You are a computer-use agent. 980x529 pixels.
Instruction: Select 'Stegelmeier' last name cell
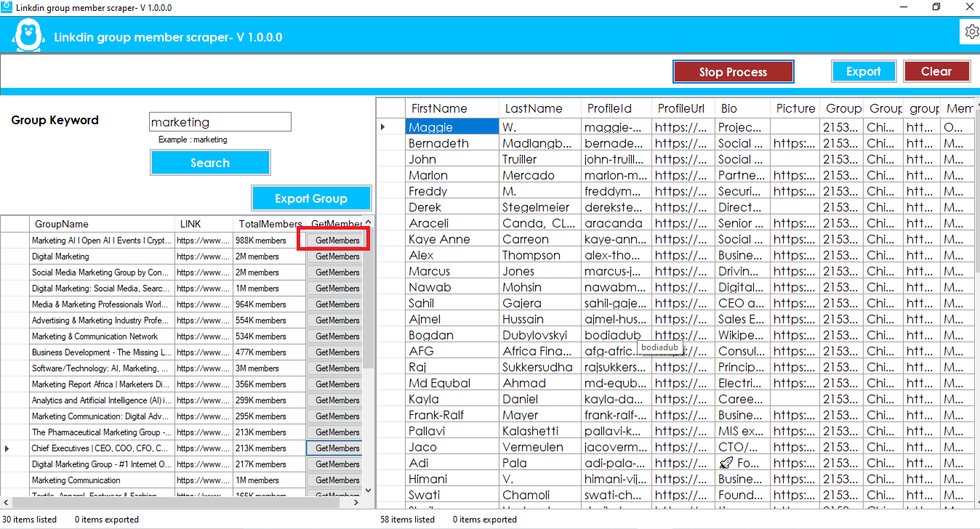click(540, 207)
